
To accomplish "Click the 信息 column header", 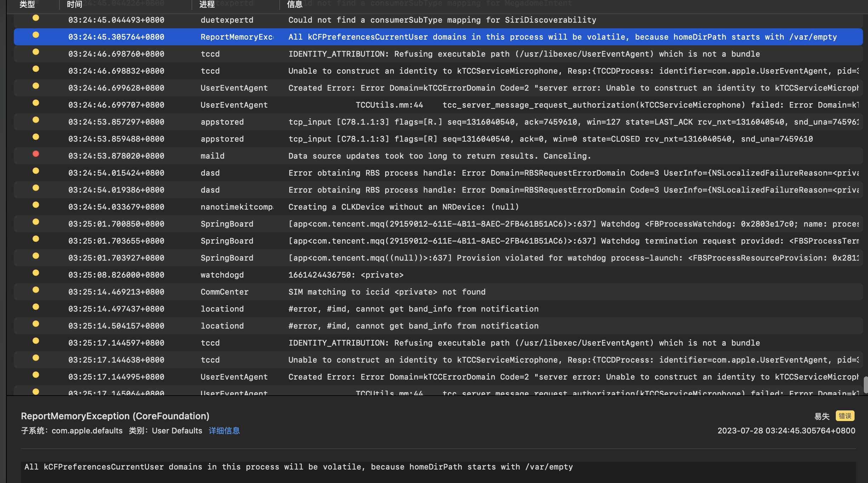I will [295, 5].
